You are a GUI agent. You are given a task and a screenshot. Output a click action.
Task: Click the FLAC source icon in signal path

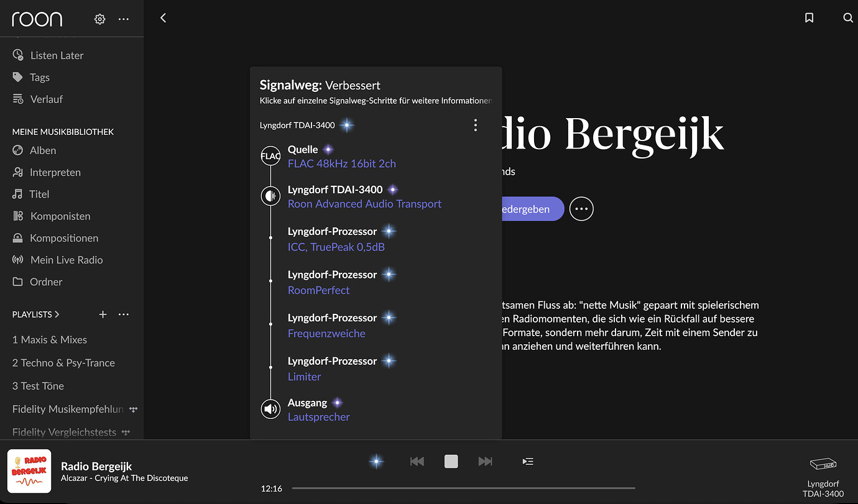point(270,157)
